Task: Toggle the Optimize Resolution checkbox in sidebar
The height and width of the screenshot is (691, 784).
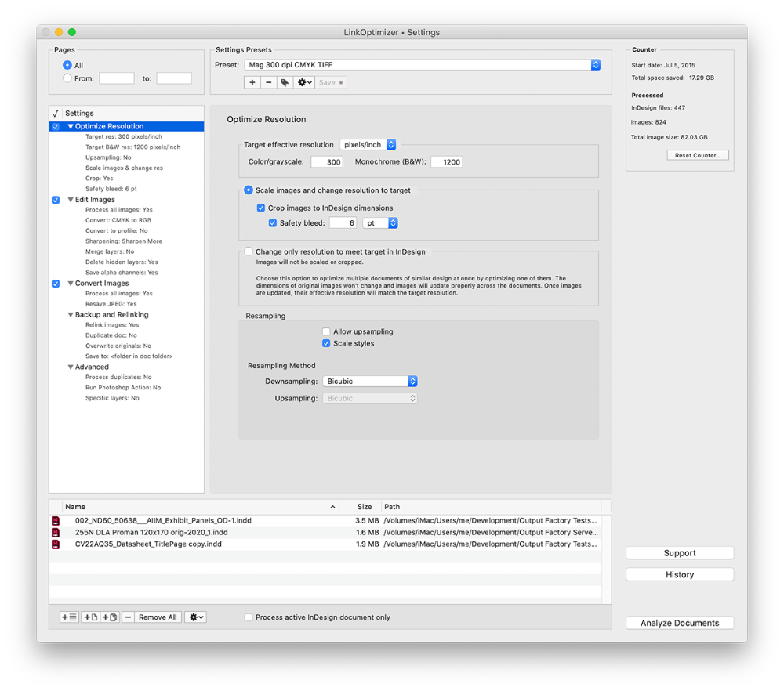Action: pos(56,126)
